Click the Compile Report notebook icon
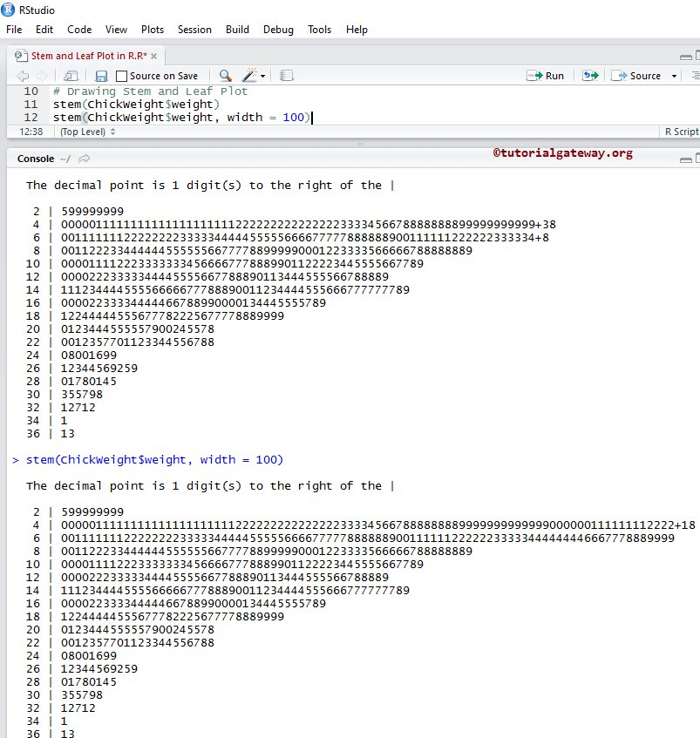This screenshot has height=738, width=700. [287, 76]
